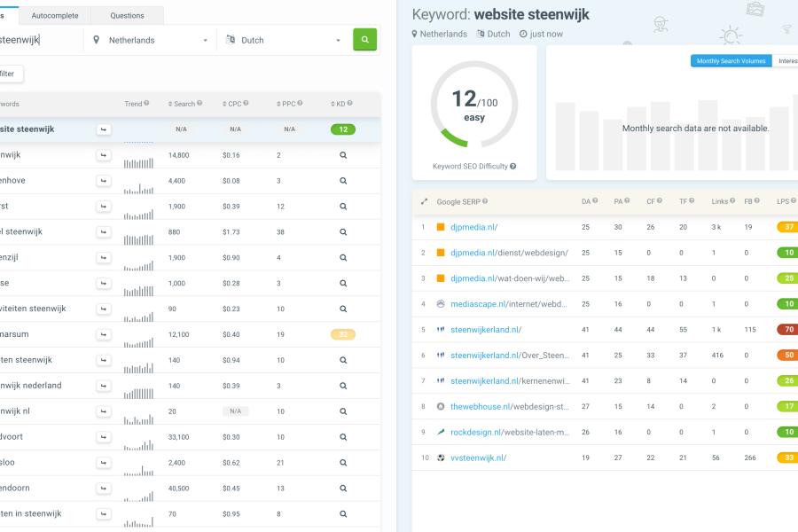Sort keywords by PPC column
The height and width of the screenshot is (532, 798).
pos(286,104)
